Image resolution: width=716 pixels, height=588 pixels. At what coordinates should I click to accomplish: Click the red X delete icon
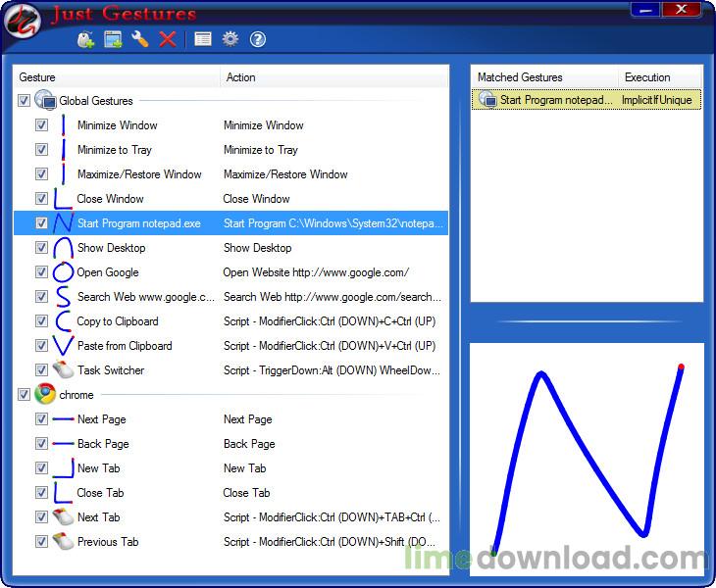[168, 39]
